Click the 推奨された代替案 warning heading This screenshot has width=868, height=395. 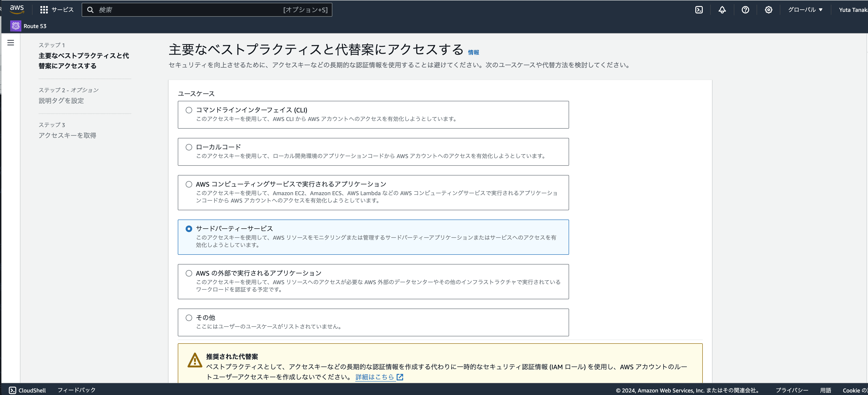232,356
